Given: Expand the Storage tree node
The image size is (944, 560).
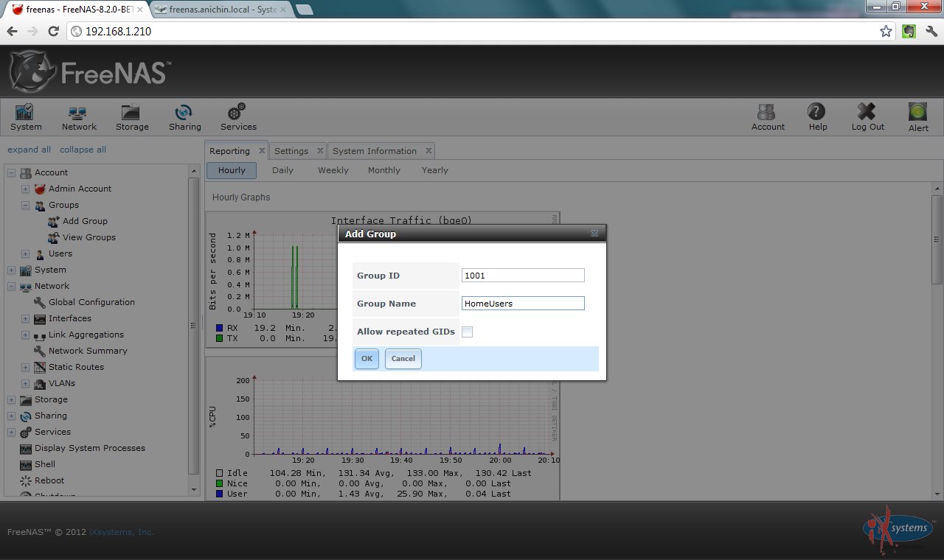Looking at the screenshot, I should click(x=11, y=399).
